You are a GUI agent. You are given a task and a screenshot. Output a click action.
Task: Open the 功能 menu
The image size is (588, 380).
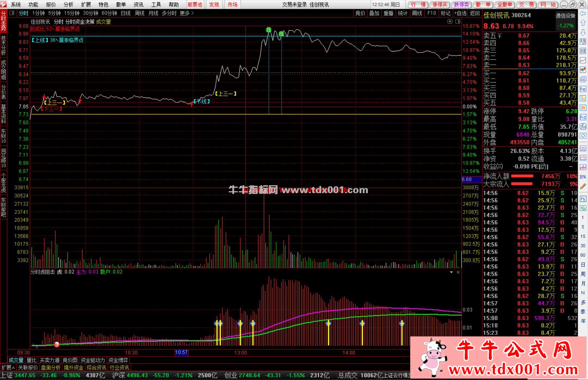pyautogui.click(x=33, y=5)
